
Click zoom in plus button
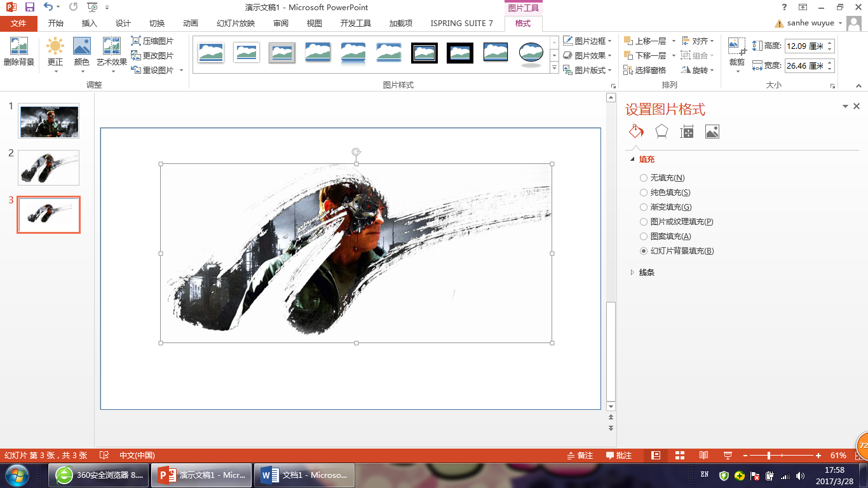pyautogui.click(x=818, y=456)
